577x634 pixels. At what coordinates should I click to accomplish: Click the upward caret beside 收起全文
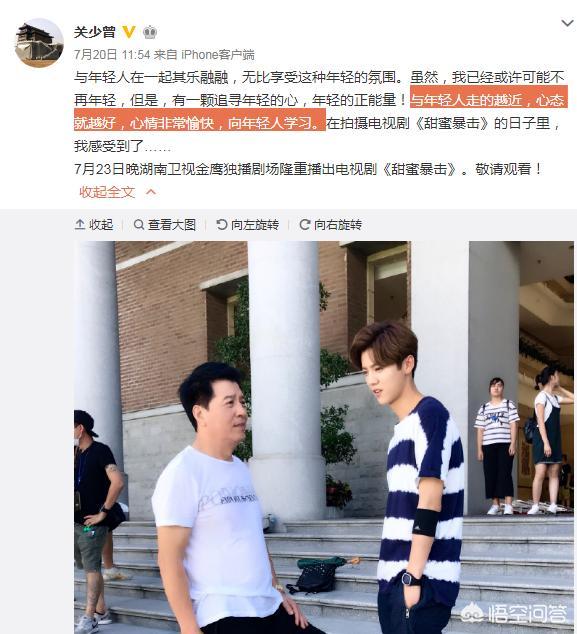tap(151, 191)
